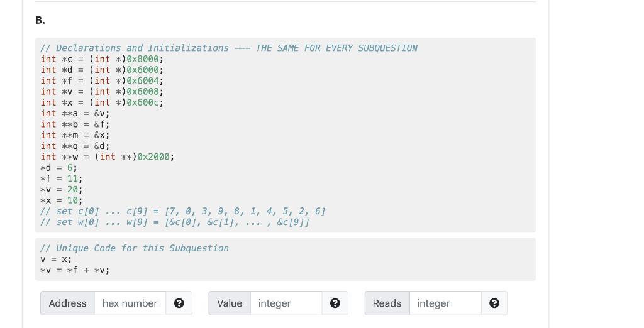
Task: Click the Address hex number input field
Action: [x=130, y=303]
